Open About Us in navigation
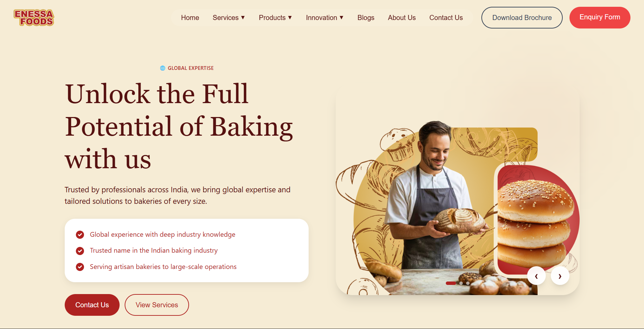Viewport: 644px width, 329px height. pos(402,18)
